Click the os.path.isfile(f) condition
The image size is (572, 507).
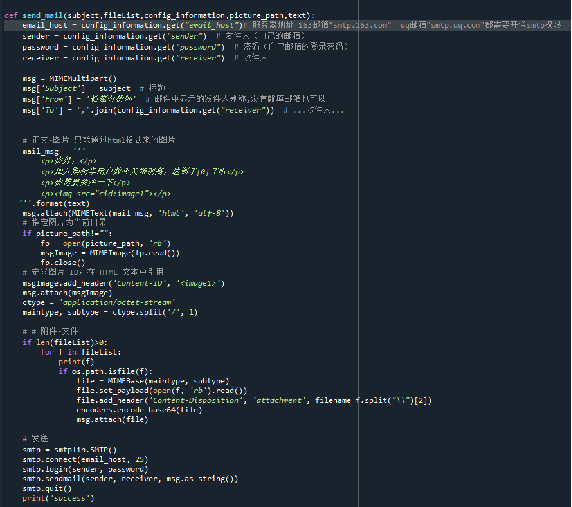point(106,371)
